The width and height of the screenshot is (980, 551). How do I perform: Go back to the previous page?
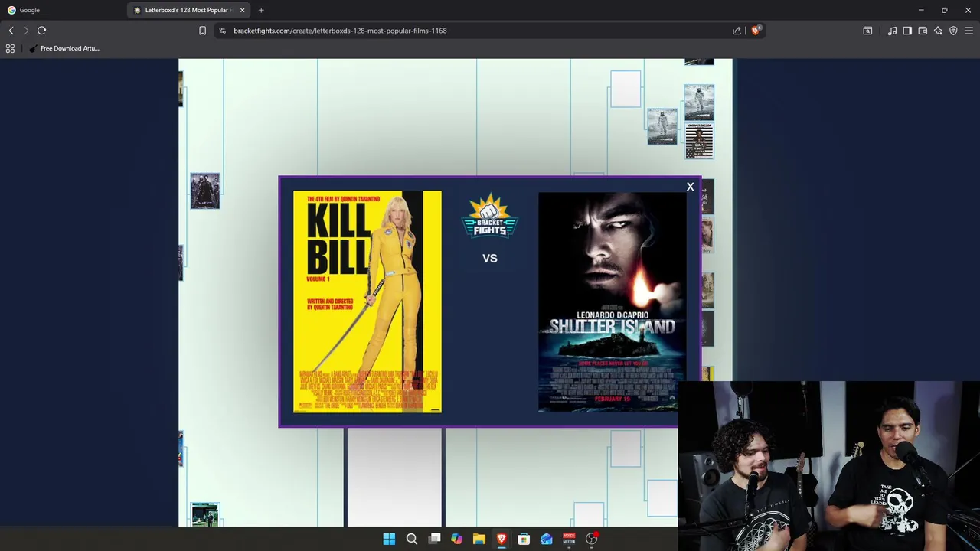tap(11, 31)
